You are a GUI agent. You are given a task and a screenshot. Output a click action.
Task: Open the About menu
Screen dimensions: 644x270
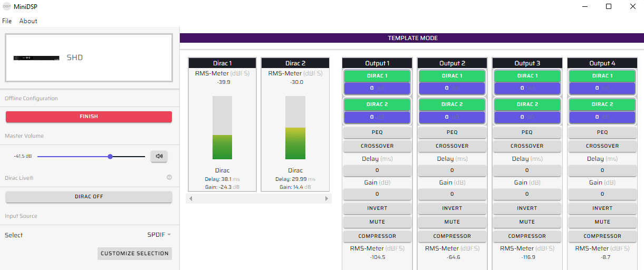pyautogui.click(x=28, y=21)
